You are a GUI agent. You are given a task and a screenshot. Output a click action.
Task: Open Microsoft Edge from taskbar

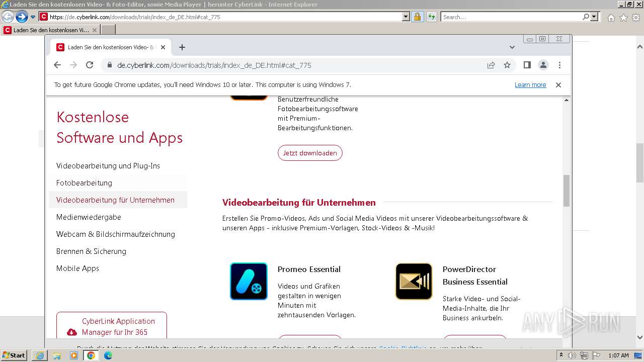click(x=108, y=355)
